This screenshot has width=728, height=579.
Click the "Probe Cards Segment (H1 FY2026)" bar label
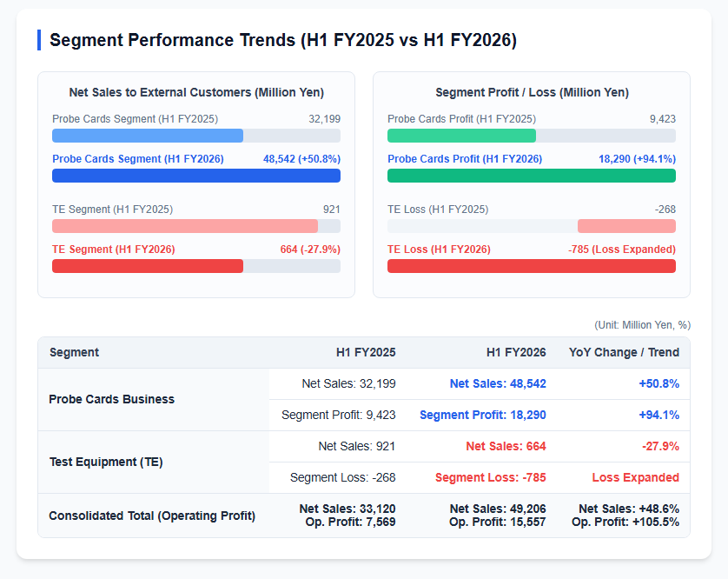coord(138,159)
